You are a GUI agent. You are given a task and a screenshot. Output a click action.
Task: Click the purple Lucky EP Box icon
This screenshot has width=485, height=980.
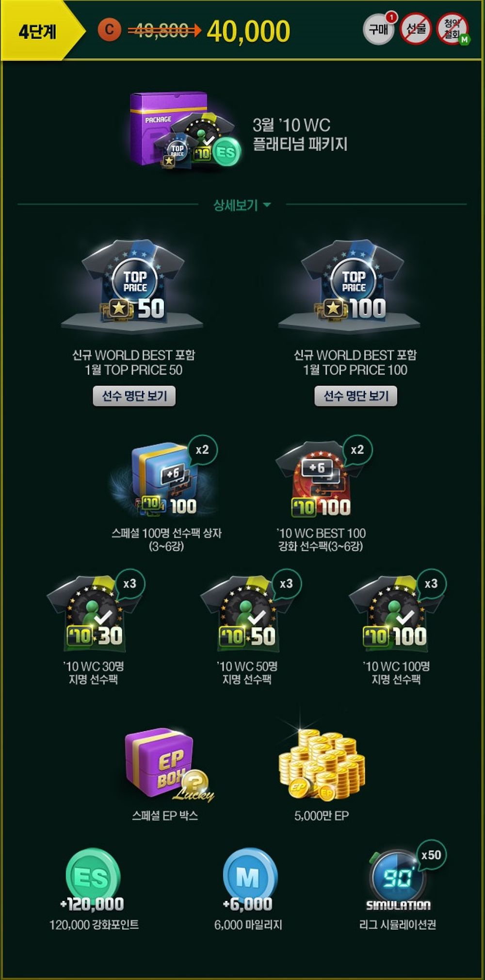point(167,765)
